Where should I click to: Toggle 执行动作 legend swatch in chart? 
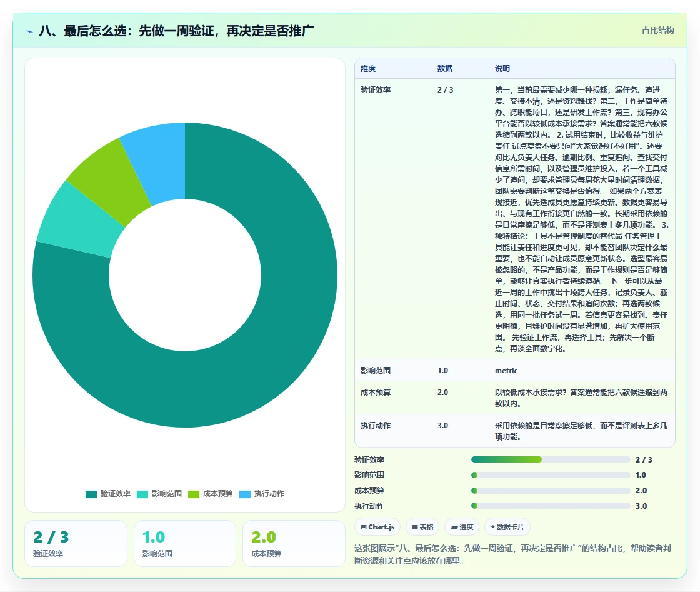click(x=245, y=494)
